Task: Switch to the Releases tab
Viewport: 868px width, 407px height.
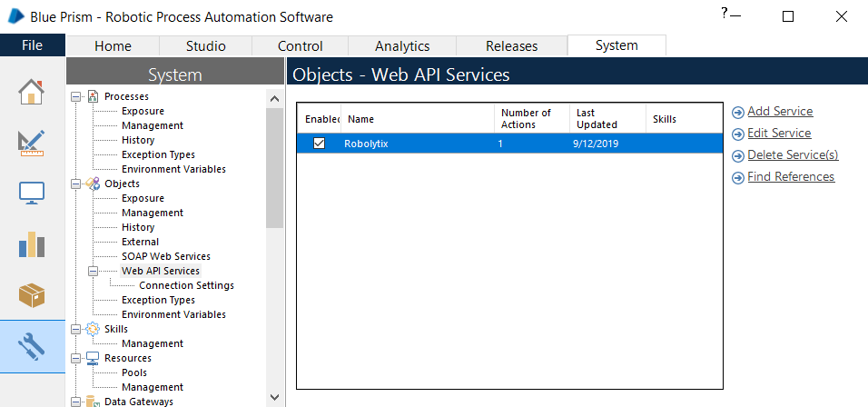Action: [511, 46]
